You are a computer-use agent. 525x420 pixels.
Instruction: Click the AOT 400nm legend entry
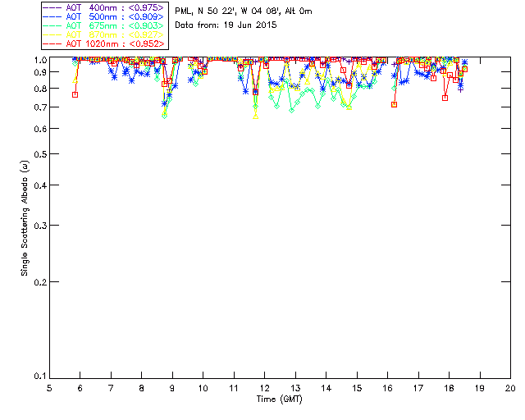[103, 7]
